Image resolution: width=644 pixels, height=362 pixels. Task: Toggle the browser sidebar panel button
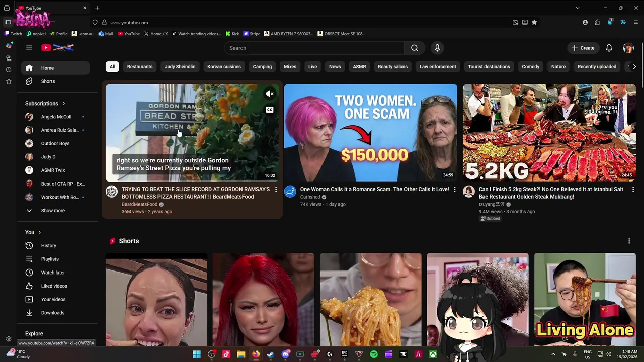[x=8, y=22]
